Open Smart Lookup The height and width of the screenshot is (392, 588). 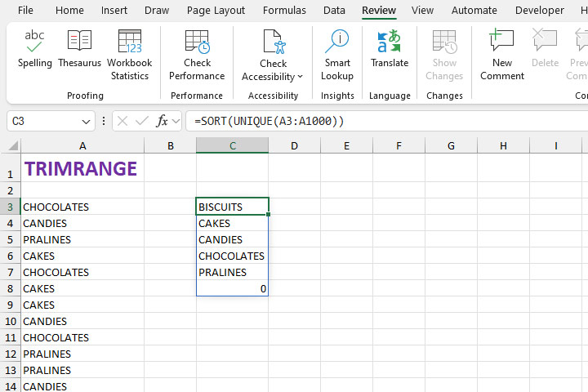(x=337, y=55)
